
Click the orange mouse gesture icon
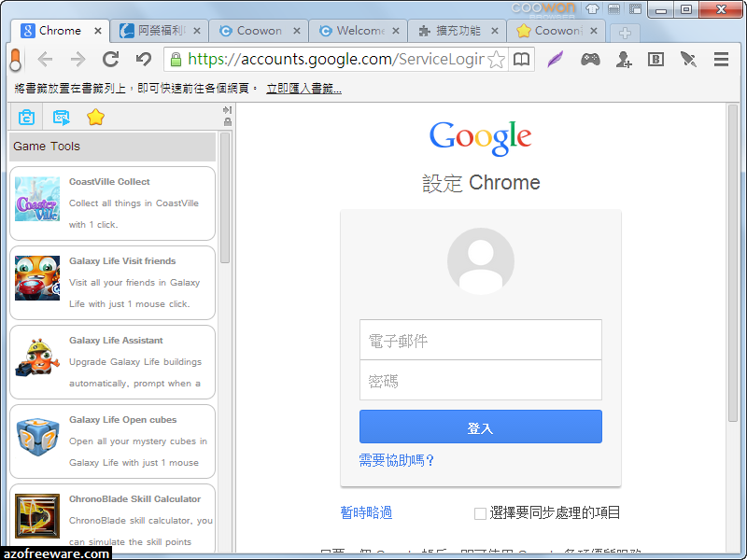[16, 60]
